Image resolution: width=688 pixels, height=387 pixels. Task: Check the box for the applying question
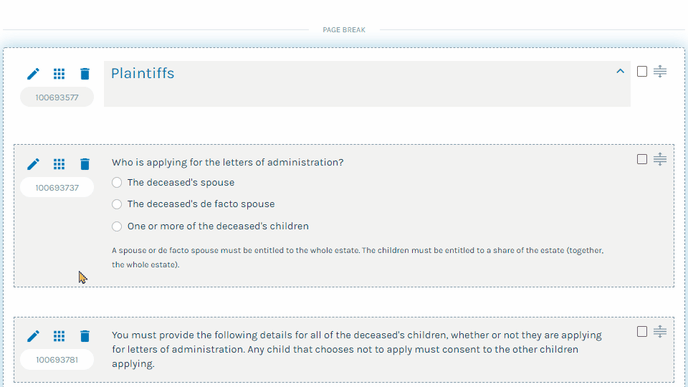[x=642, y=159]
